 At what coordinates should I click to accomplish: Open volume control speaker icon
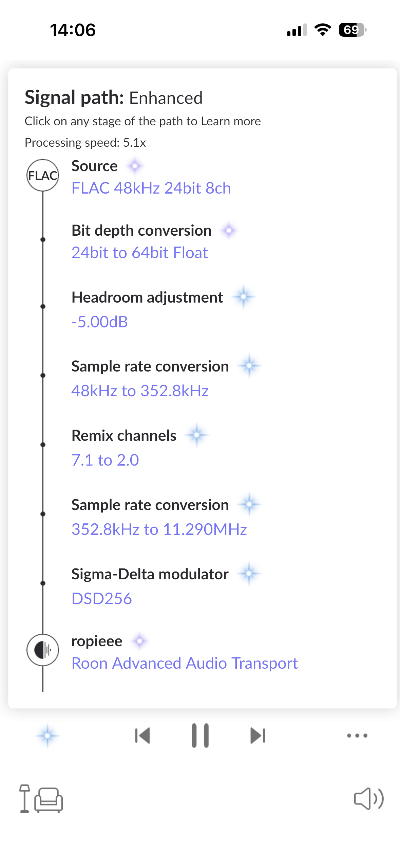[368, 799]
